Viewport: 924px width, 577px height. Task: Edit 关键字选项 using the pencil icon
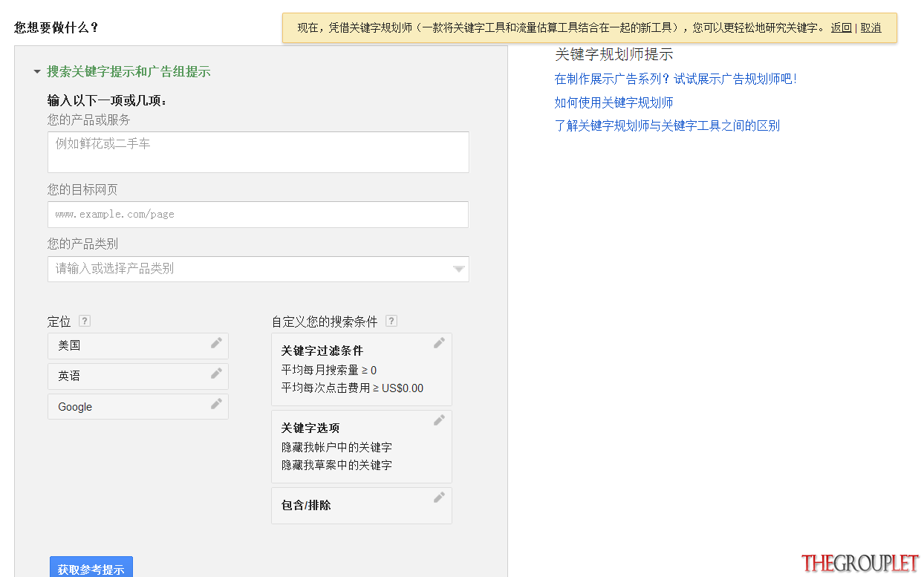pos(440,420)
